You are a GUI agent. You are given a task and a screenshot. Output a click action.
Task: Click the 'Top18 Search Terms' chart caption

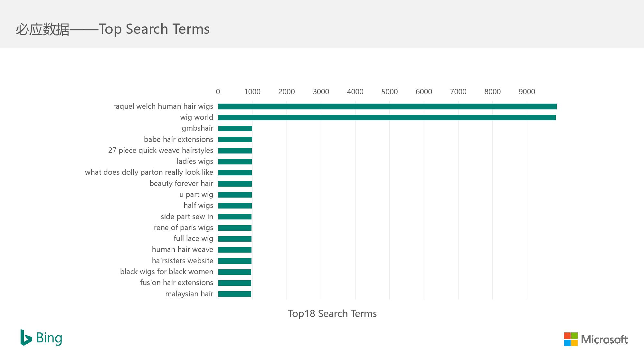coord(332,313)
